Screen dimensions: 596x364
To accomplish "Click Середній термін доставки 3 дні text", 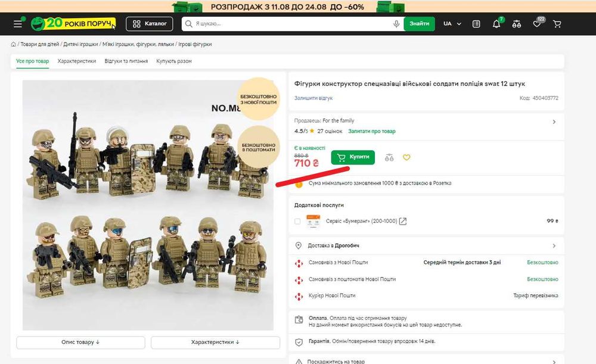I will [x=462, y=263].
